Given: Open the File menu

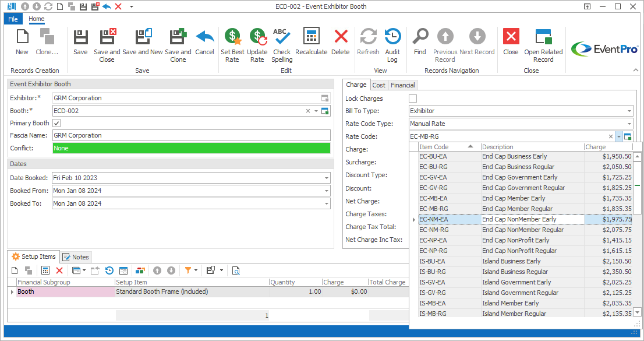Looking at the screenshot, I should point(13,19).
